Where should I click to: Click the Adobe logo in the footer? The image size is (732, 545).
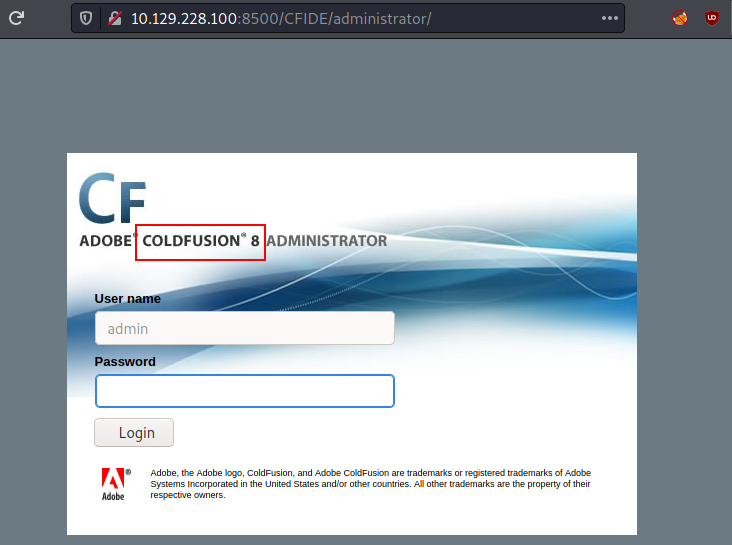click(115, 485)
